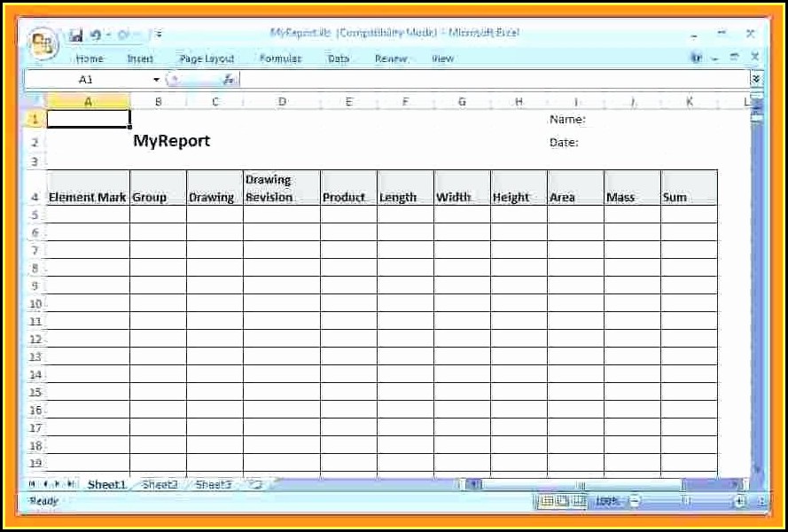Click the Zoom In plus button
The width and height of the screenshot is (788, 532).
click(738, 502)
